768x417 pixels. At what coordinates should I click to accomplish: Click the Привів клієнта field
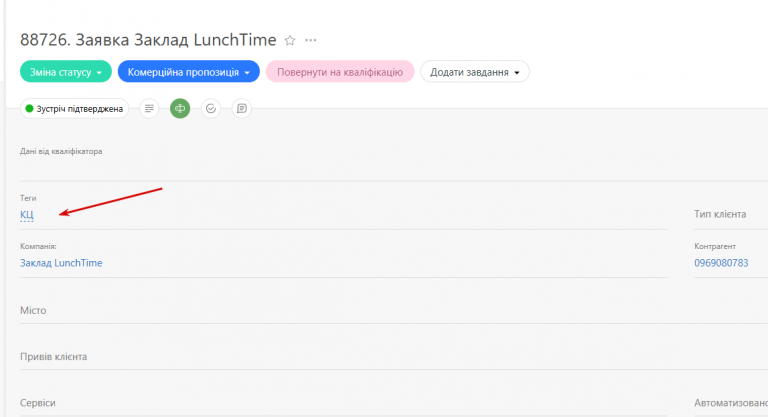tap(394, 356)
